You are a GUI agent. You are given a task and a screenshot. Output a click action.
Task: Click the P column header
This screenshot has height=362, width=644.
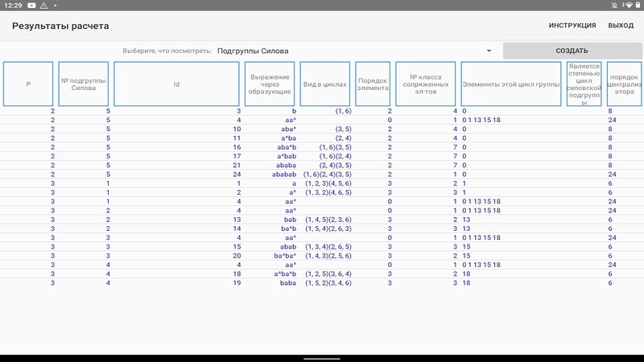29,84
